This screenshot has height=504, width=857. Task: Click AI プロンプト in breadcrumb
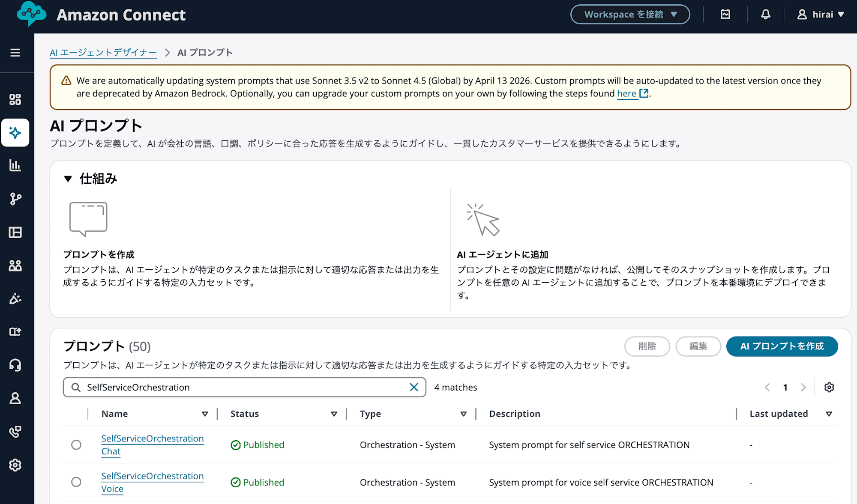tap(205, 53)
